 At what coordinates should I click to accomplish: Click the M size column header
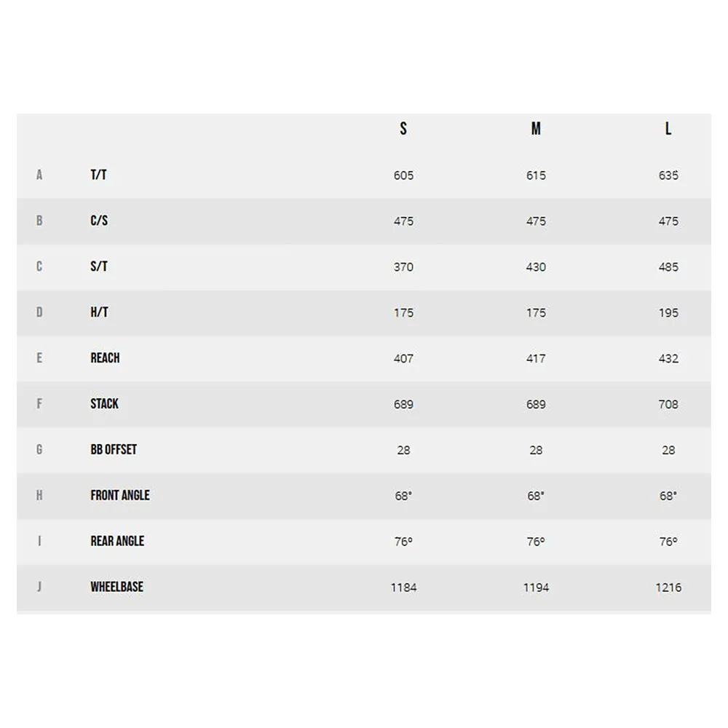coord(536,129)
